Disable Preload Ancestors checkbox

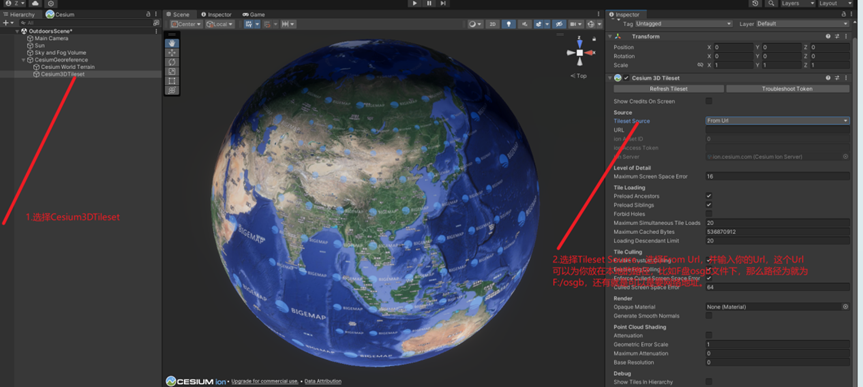709,196
